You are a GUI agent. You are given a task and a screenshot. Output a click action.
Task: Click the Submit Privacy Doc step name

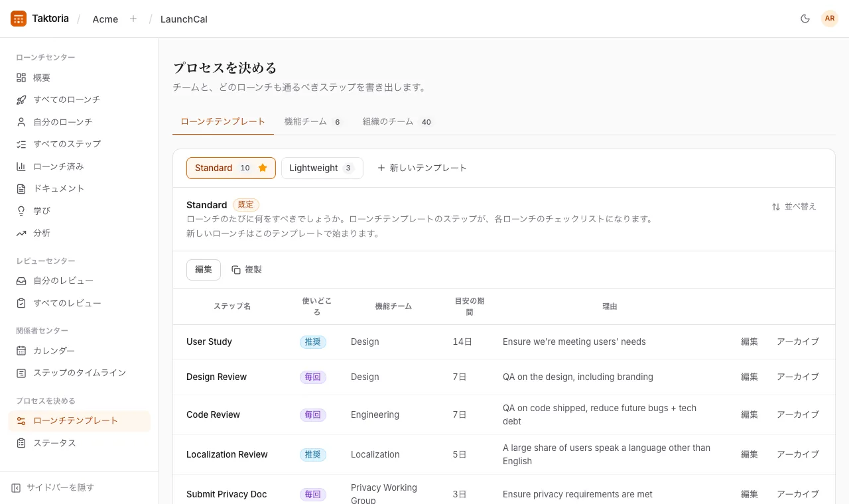click(x=227, y=494)
